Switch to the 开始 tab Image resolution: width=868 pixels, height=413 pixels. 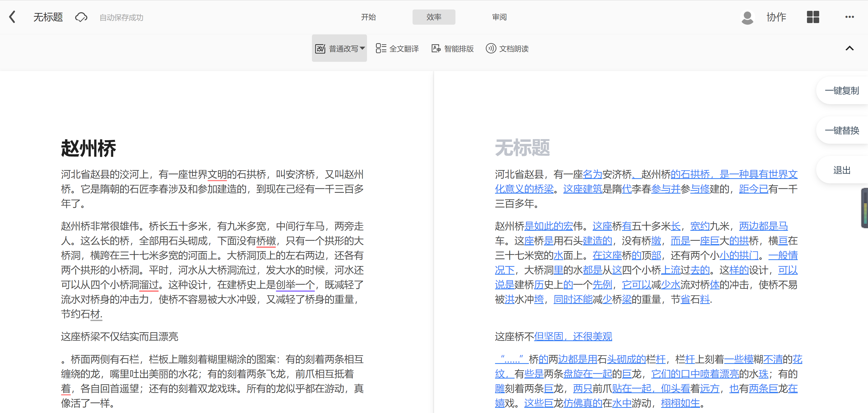click(x=368, y=17)
